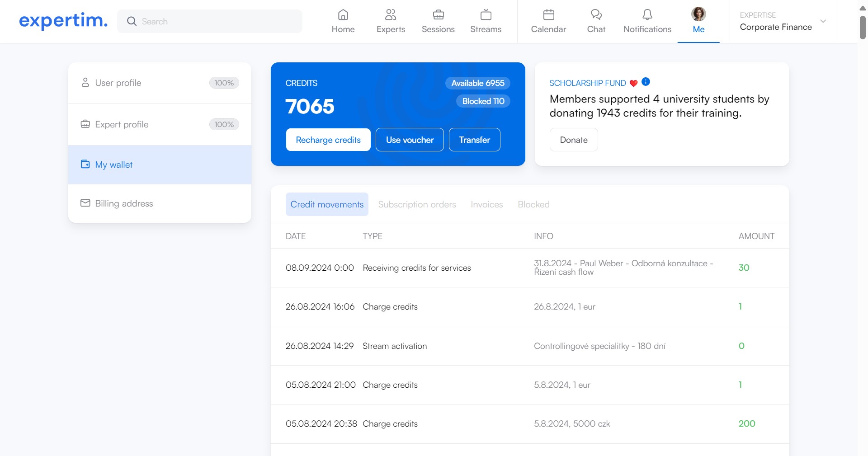
Task: Open the Blocked tab
Action: click(x=533, y=204)
